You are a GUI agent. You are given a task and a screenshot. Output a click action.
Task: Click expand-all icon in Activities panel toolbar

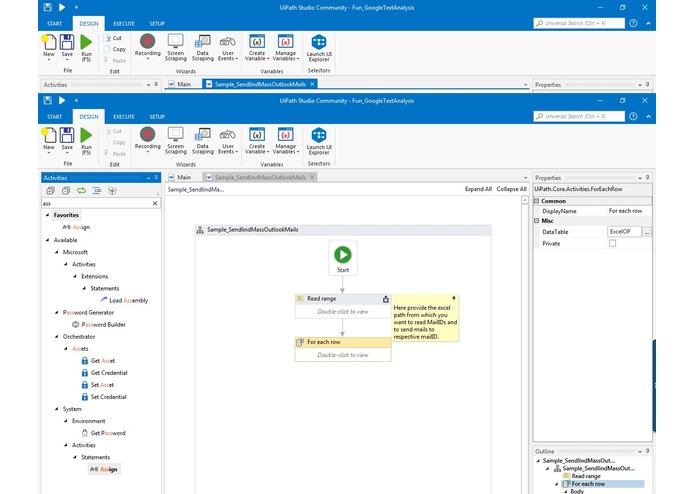(51, 191)
